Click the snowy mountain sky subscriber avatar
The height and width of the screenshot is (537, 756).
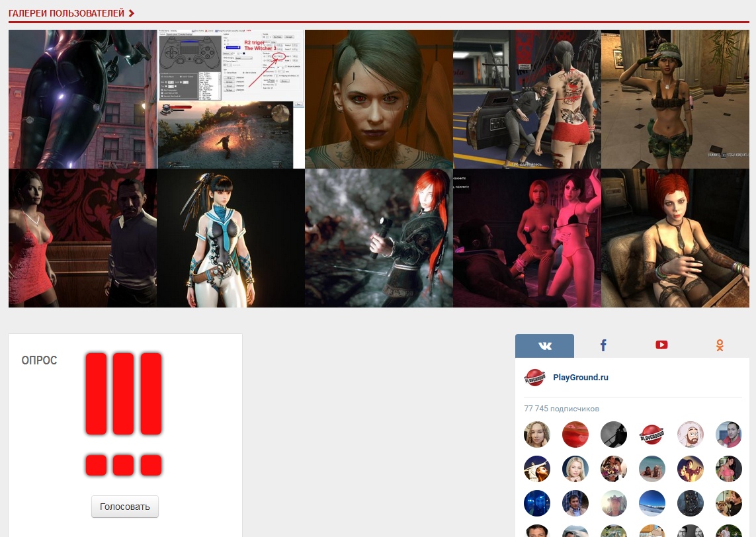tap(652, 503)
